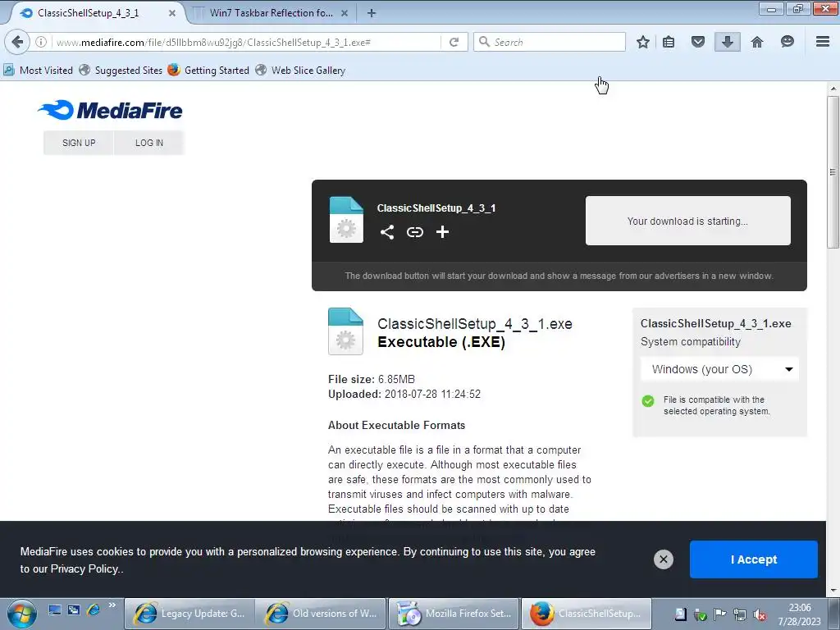Open the Downloads arrow panel
The width and height of the screenshot is (840, 630).
pyautogui.click(x=728, y=42)
